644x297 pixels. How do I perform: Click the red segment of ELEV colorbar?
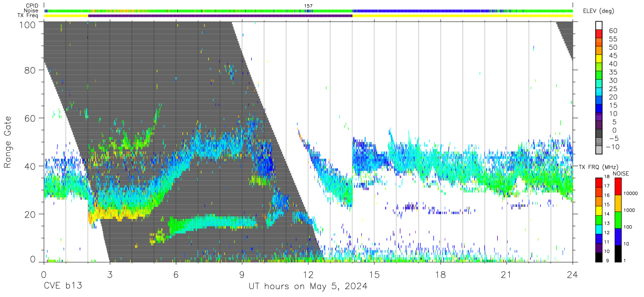point(599,34)
